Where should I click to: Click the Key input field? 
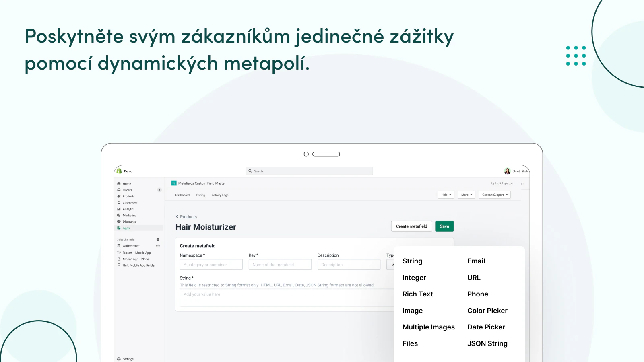[x=280, y=265]
